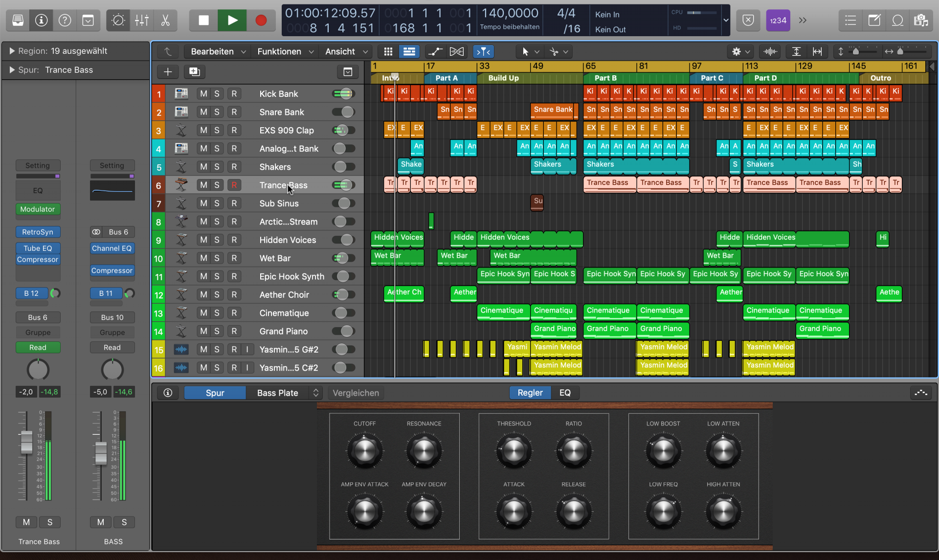The width and height of the screenshot is (939, 560).
Task: Open the Ansicht menu
Action: tap(346, 51)
